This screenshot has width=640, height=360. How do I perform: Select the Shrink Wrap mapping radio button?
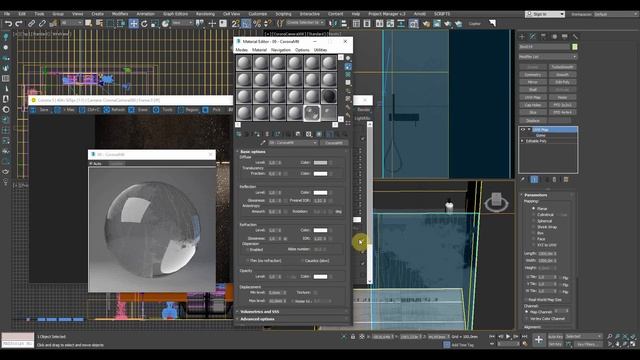533,227
